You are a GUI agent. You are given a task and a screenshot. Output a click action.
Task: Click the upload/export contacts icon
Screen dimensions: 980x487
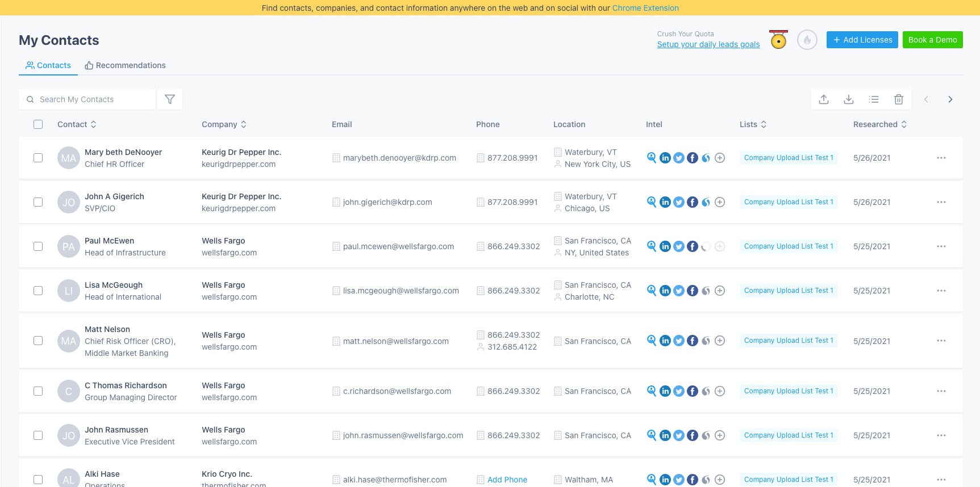point(823,99)
